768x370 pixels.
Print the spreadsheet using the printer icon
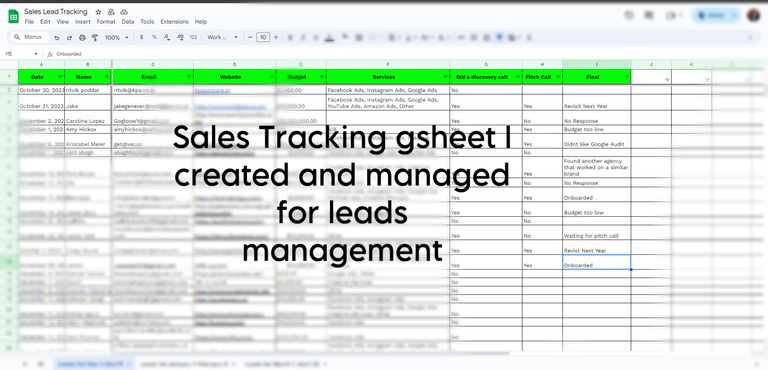tap(82, 37)
